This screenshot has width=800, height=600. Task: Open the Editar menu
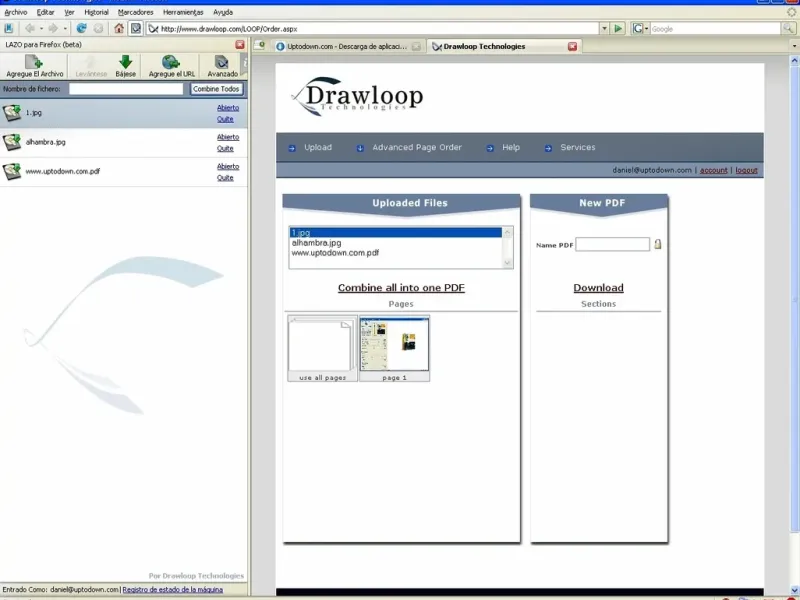[45, 12]
